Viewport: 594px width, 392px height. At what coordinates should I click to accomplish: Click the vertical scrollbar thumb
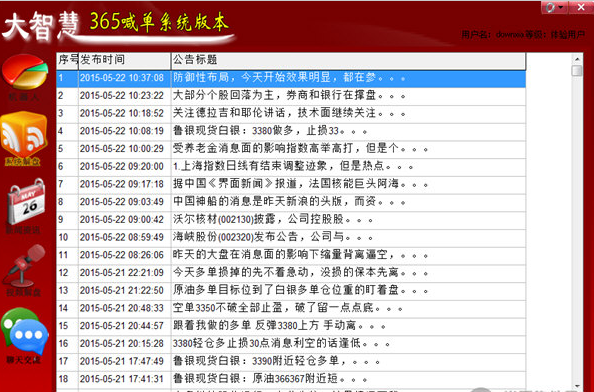point(577,70)
